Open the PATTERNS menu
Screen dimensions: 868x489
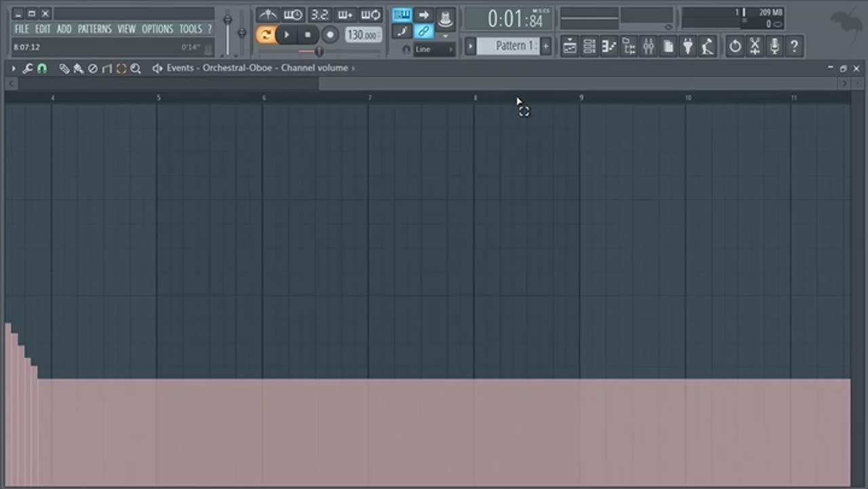coord(94,29)
